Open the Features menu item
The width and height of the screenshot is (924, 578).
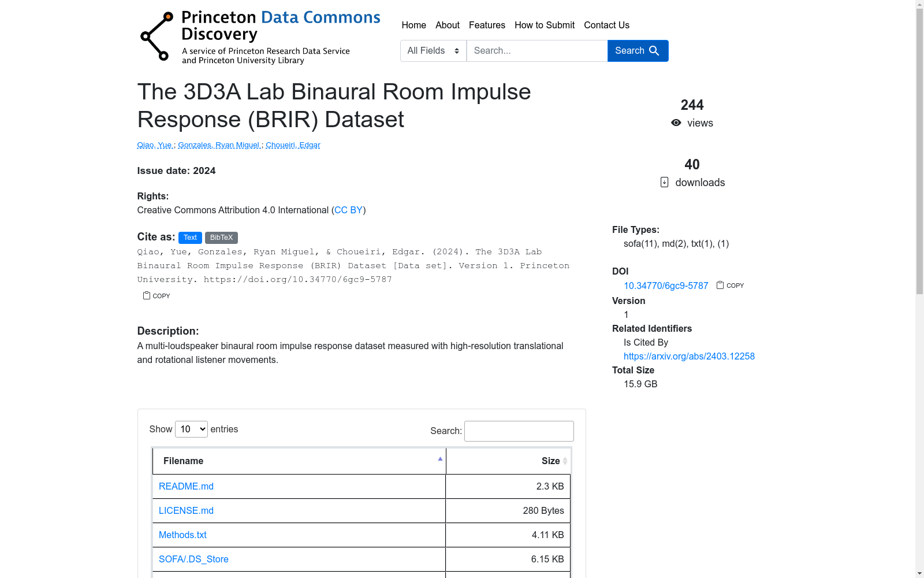point(487,25)
